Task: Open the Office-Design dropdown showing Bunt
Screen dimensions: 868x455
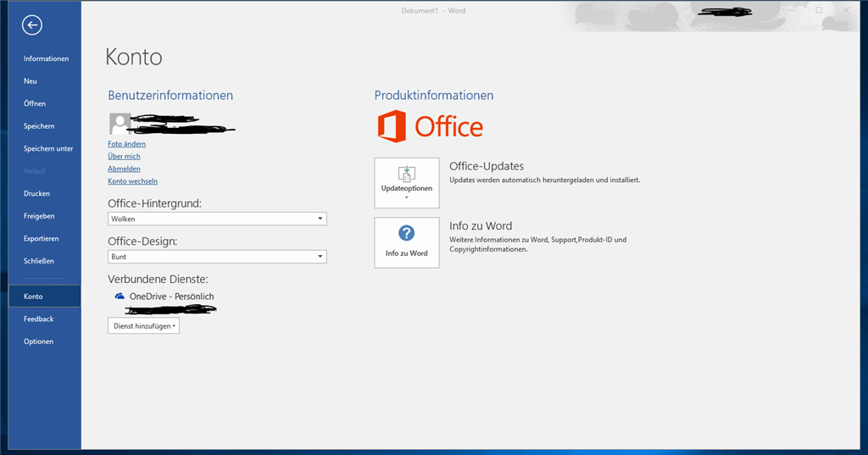Action: point(217,256)
